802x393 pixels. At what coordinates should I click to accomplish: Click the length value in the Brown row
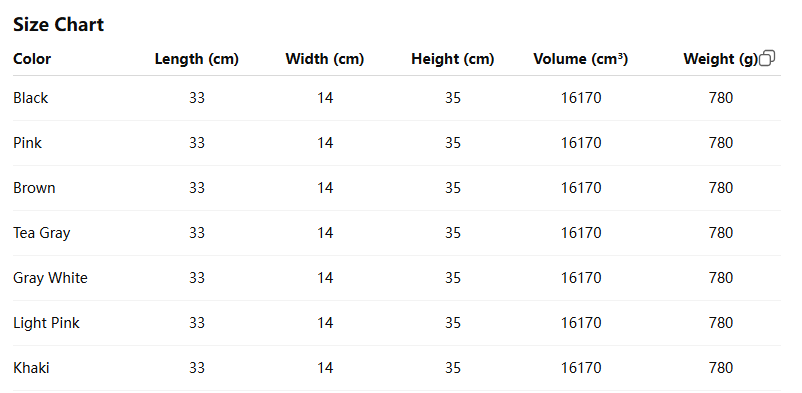point(197,188)
